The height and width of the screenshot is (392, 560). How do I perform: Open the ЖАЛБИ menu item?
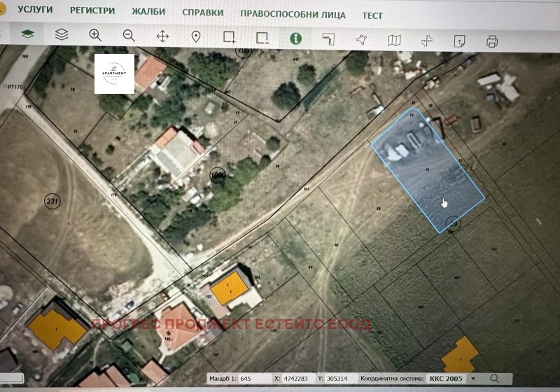[148, 12]
